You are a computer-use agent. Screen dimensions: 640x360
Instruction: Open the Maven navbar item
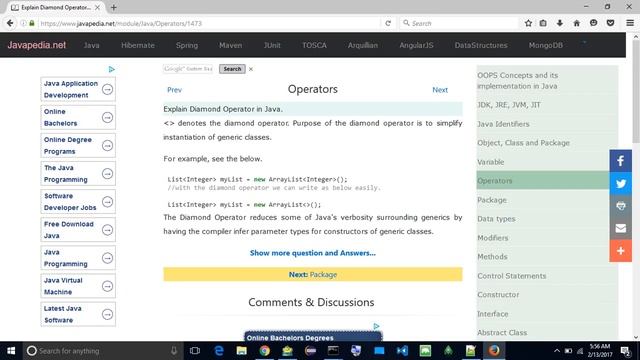point(231,45)
